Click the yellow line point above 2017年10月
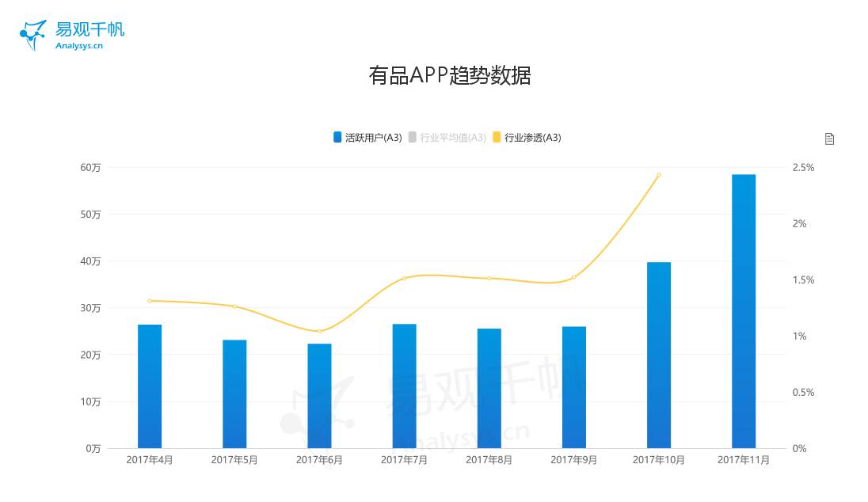 click(x=659, y=175)
